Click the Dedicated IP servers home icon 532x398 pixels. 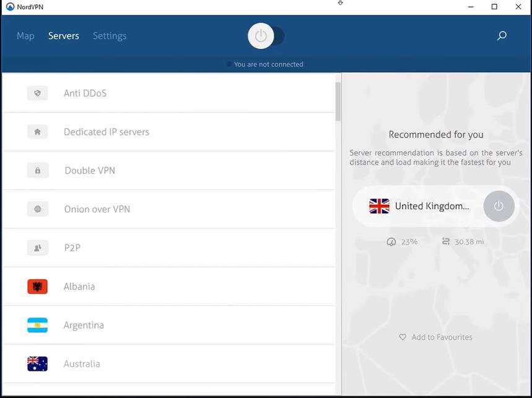[37, 132]
